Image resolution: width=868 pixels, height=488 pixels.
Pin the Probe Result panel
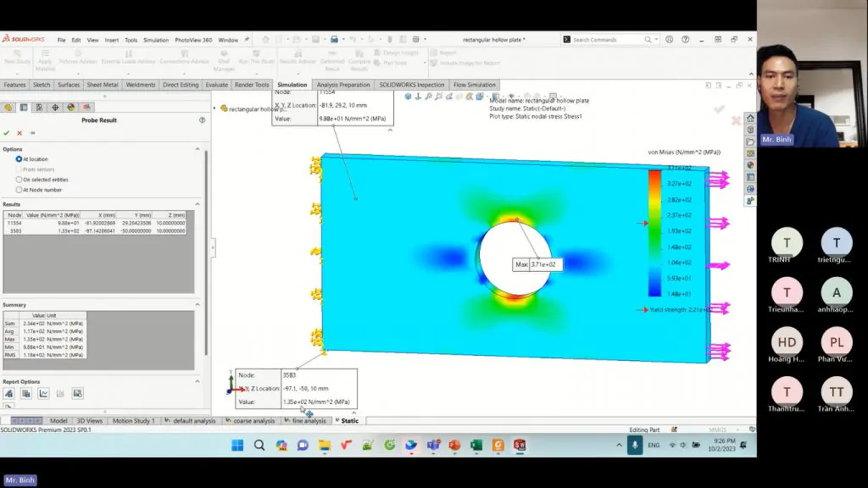[33, 133]
